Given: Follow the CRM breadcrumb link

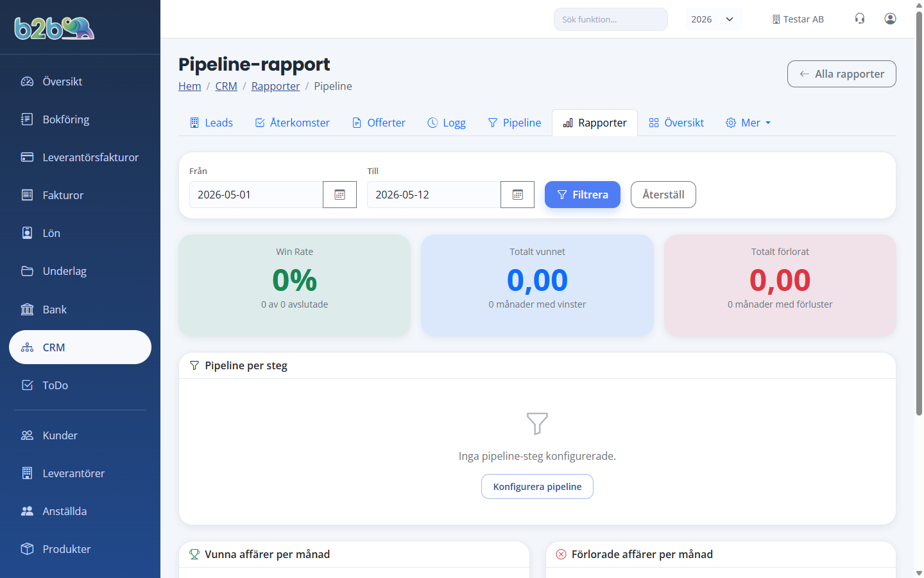Looking at the screenshot, I should pos(226,86).
